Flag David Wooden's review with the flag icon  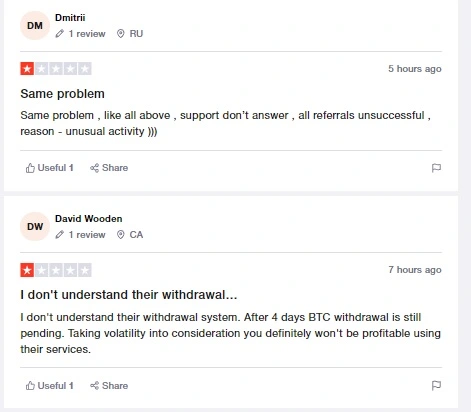(436, 386)
